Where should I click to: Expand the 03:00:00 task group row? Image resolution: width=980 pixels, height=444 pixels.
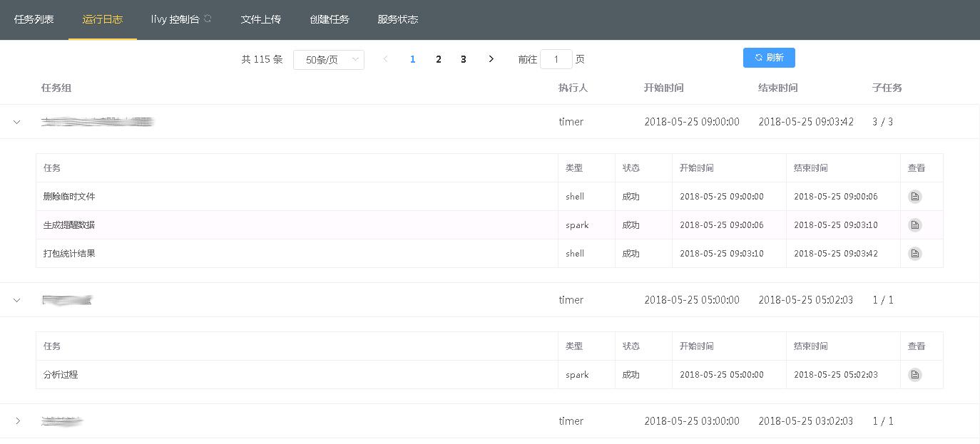click(x=17, y=421)
